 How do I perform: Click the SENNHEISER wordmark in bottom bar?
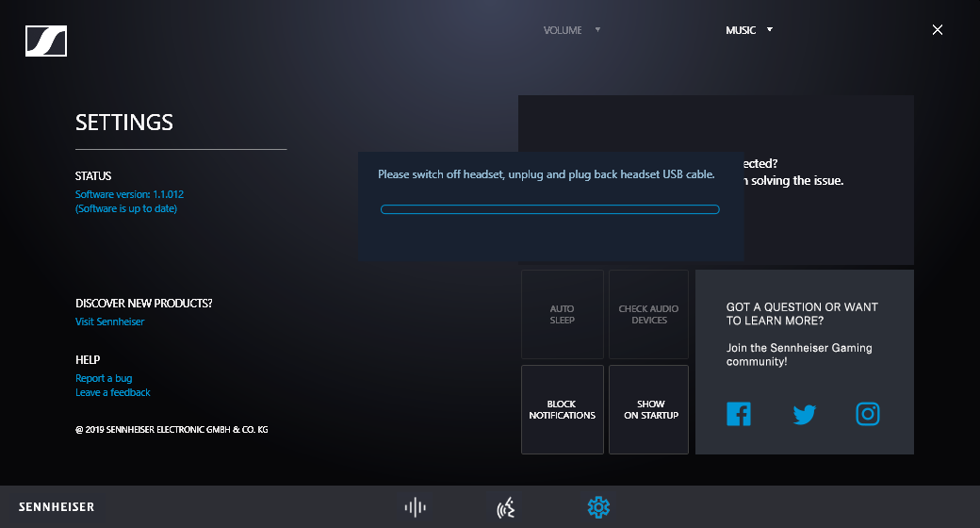pos(57,507)
